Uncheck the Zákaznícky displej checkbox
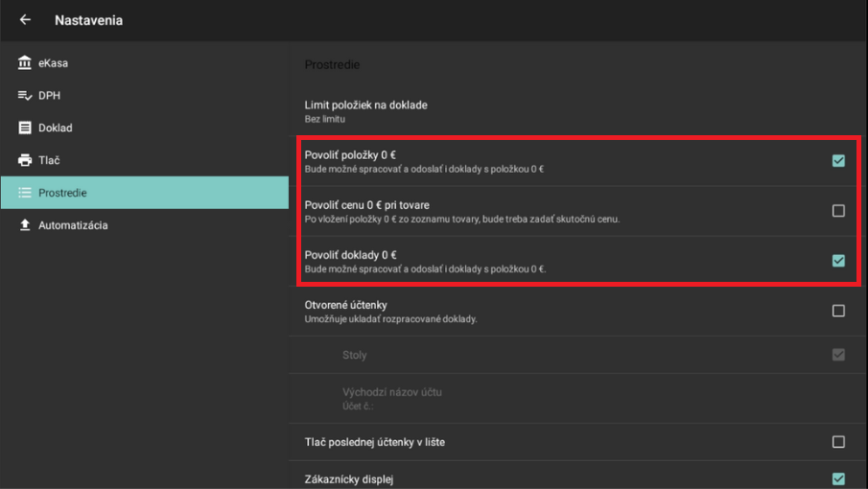868x489 pixels. click(838, 478)
